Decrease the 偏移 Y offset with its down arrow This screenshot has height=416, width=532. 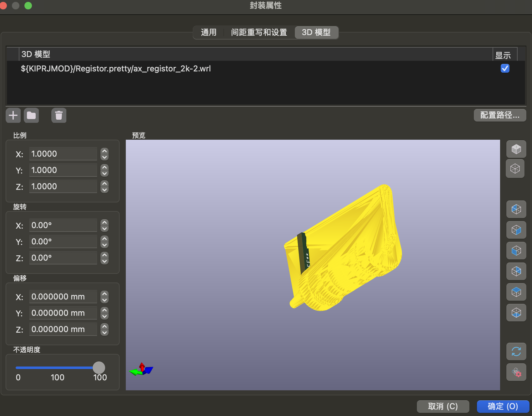coord(105,316)
